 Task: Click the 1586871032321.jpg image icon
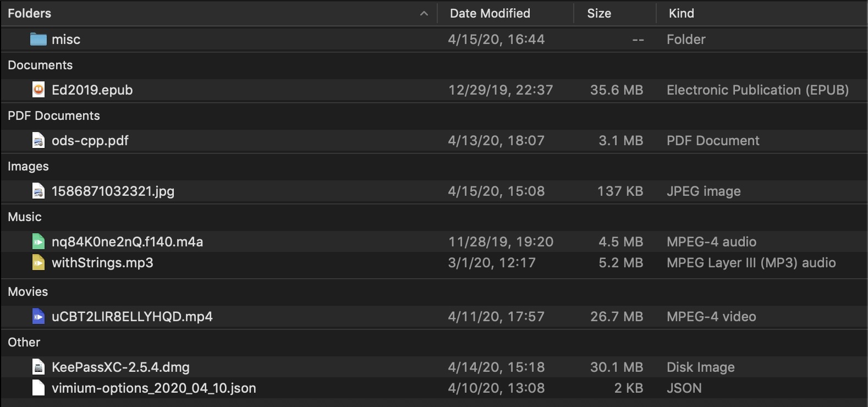pyautogui.click(x=38, y=191)
